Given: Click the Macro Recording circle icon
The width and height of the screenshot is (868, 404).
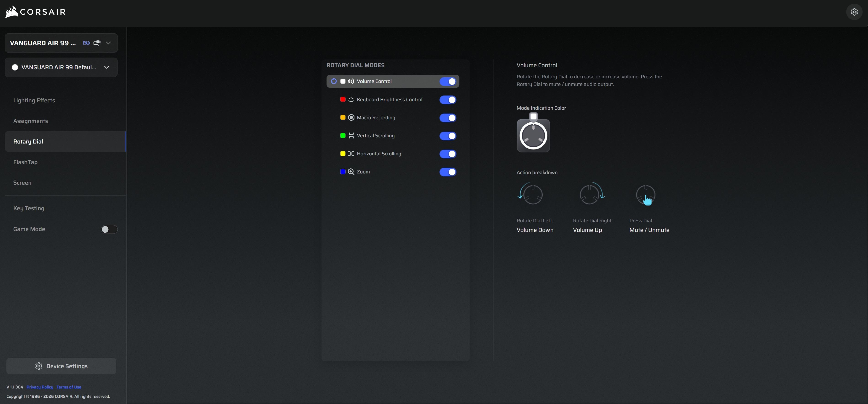Looking at the screenshot, I should click(x=351, y=117).
